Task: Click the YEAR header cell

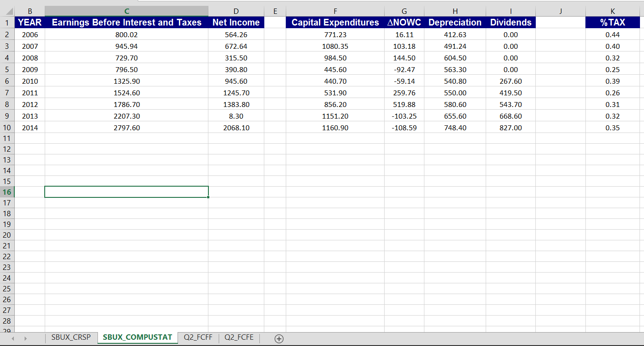Action: point(30,22)
